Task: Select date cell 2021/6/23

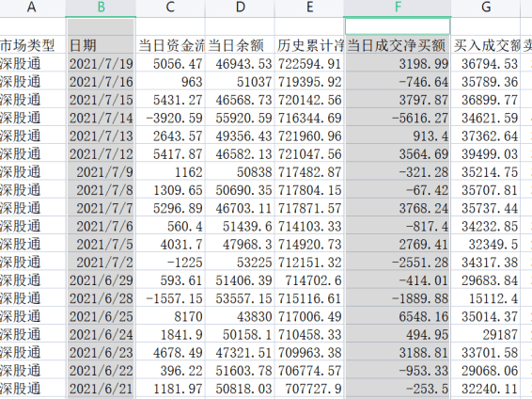Action: [x=101, y=352]
